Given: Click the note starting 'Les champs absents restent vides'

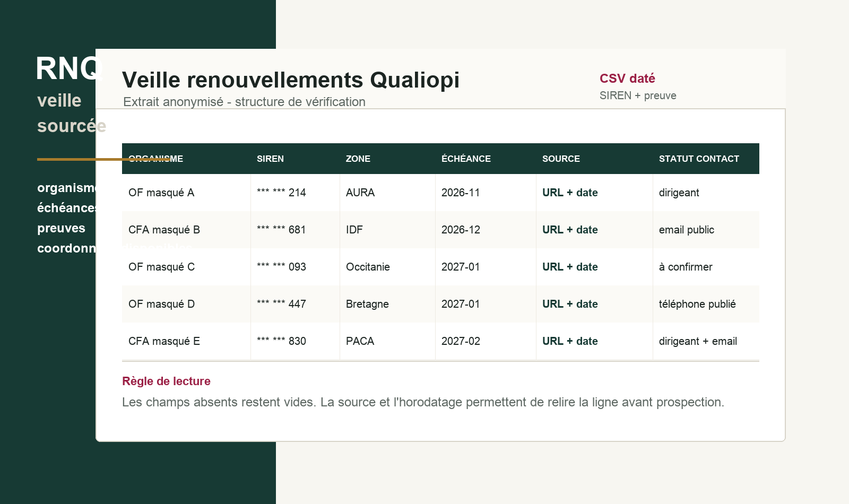Looking at the screenshot, I should point(423,402).
